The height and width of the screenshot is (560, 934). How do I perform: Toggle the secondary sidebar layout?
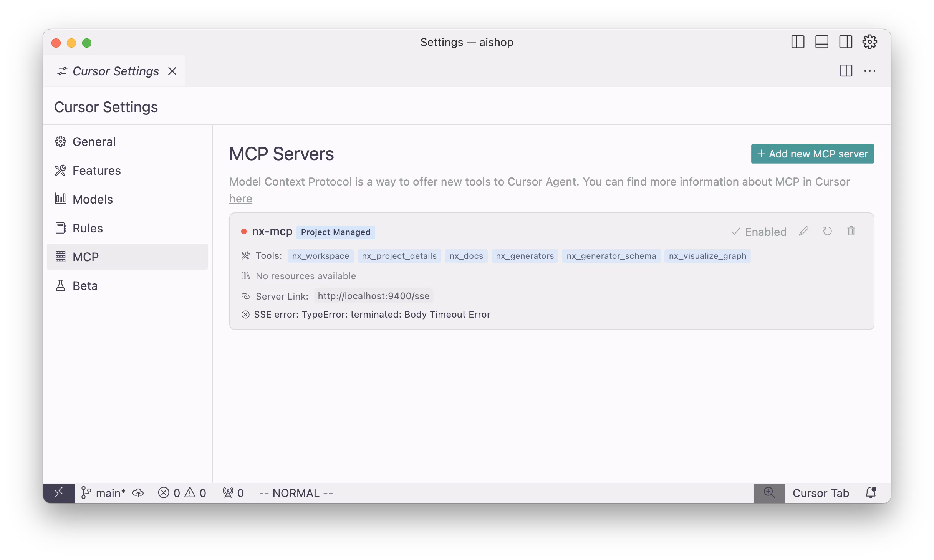pos(845,42)
